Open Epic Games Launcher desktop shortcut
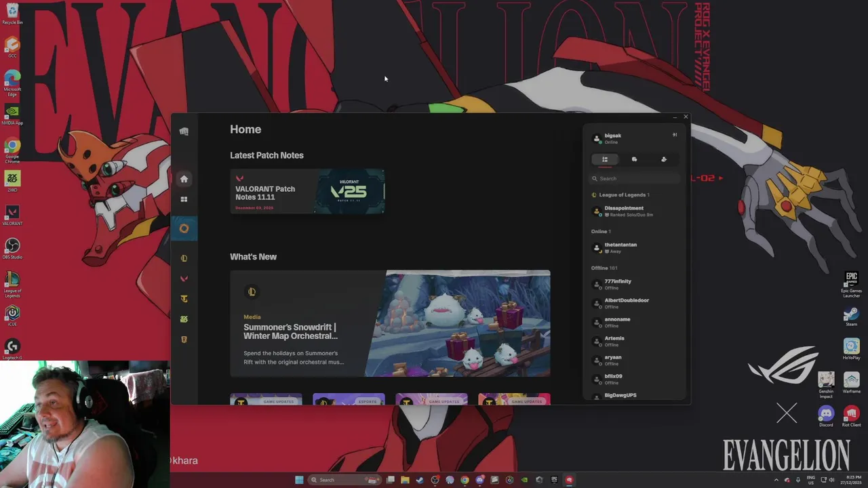This screenshot has height=488, width=868. [x=851, y=285]
